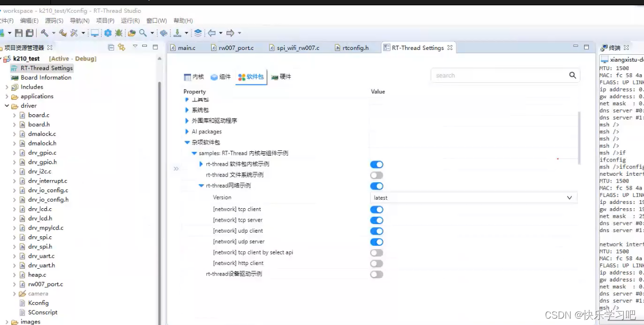Select the 终端 terminal panel tab
The height and width of the screenshot is (325, 644).
615,48
